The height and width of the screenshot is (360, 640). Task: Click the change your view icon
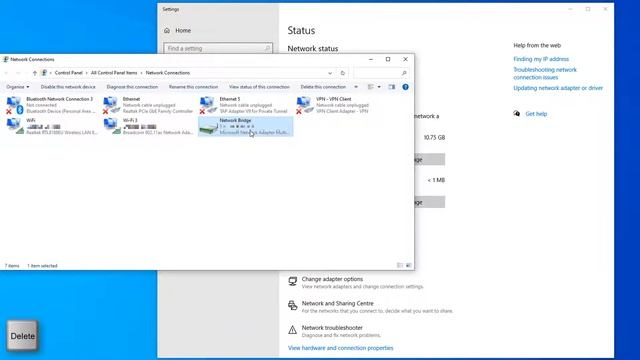371,87
